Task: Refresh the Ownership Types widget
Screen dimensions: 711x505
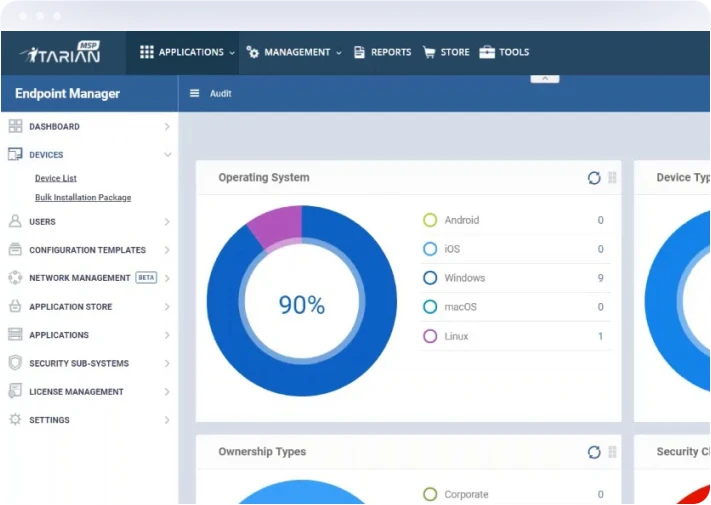Action: point(594,452)
